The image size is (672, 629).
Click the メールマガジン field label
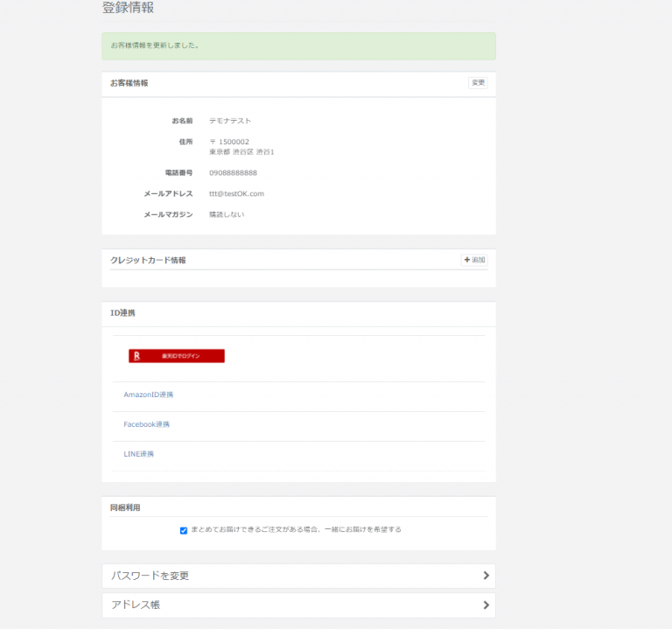click(168, 214)
